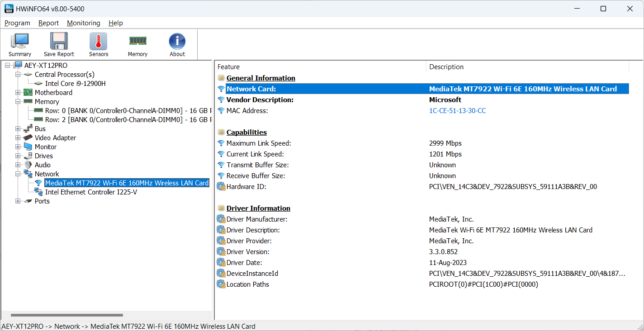Select the Current Link Speed row
The height and width of the screenshot is (331, 644).
click(423, 154)
